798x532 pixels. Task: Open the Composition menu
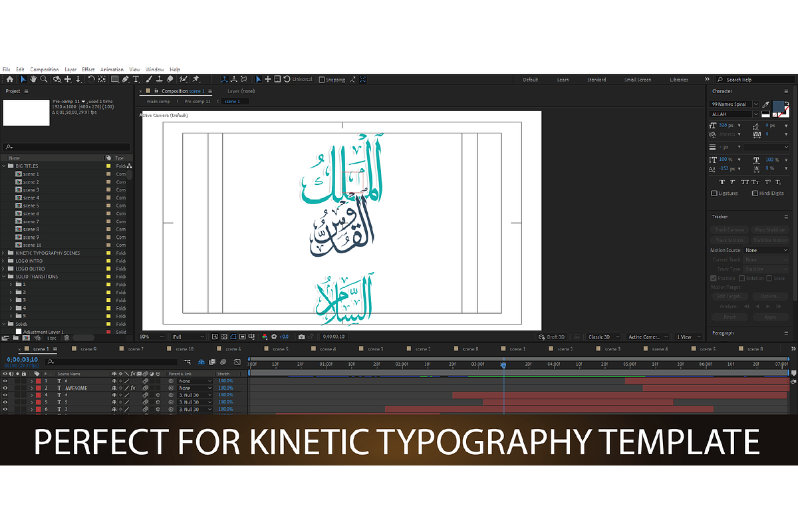45,69
